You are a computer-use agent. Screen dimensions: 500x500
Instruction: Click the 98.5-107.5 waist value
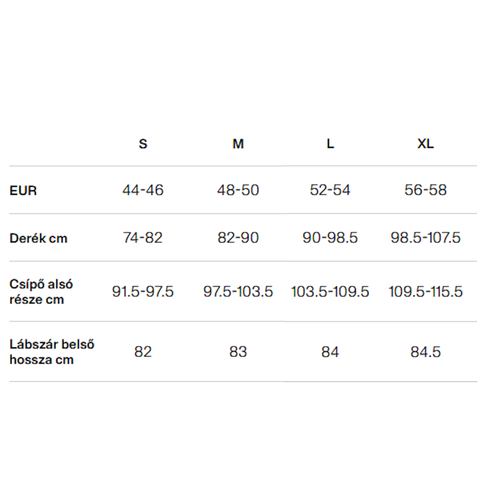[x=425, y=238]
